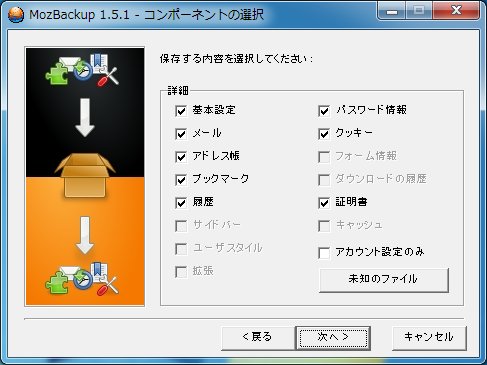Click the upper white down arrow graphic
The width and height of the screenshot is (487, 365).
(x=85, y=117)
